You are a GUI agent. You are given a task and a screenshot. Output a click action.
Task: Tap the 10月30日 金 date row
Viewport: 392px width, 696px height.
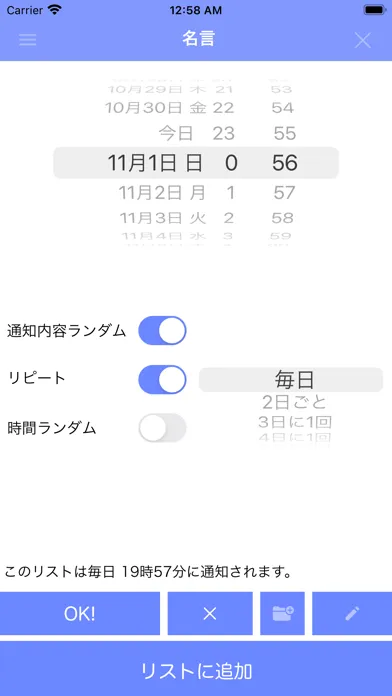155,108
